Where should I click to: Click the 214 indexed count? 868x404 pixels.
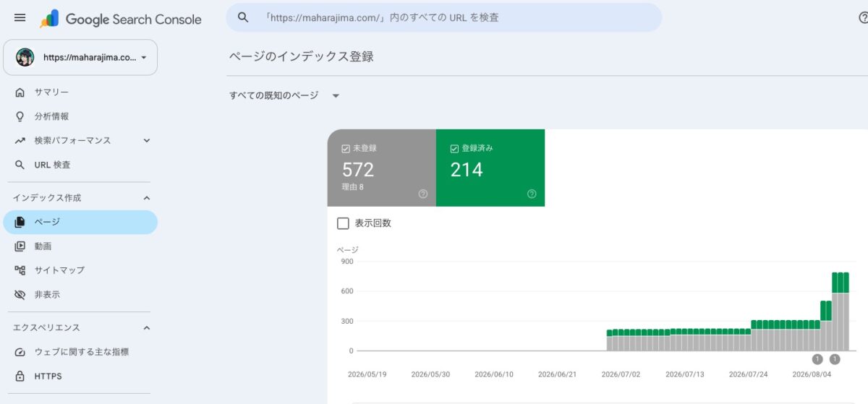[467, 170]
